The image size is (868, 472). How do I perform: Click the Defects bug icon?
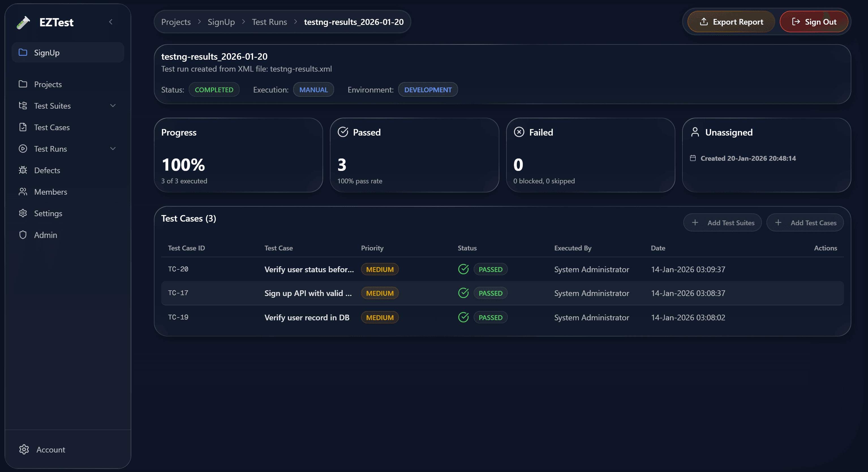23,170
